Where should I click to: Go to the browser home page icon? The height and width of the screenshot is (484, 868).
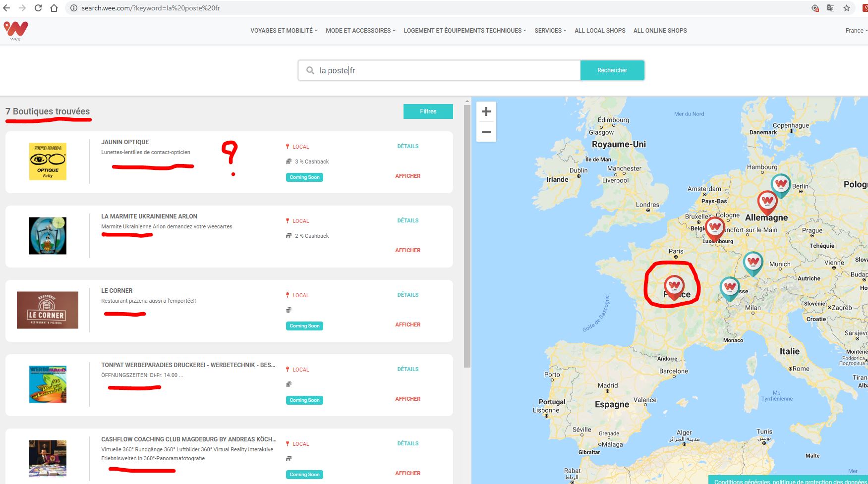54,8
